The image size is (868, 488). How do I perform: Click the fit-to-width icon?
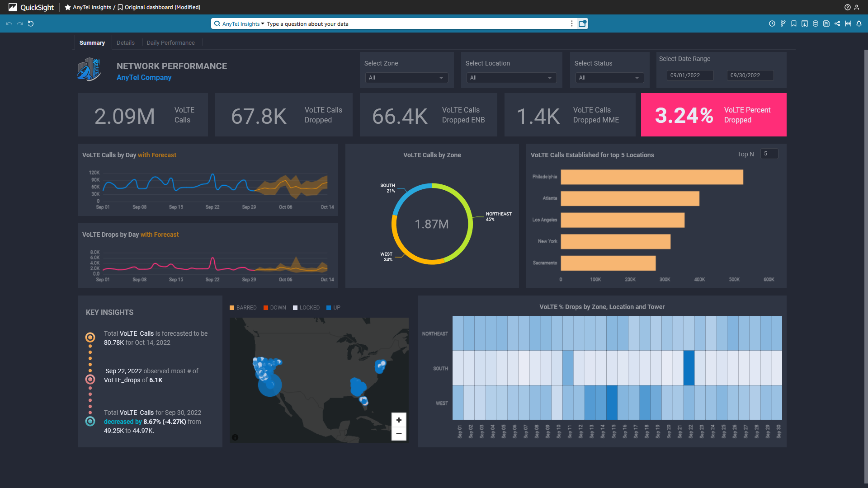(848, 23)
